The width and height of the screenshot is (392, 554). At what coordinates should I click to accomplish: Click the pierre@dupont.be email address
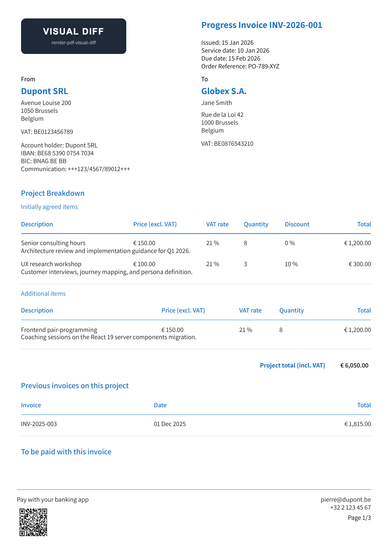pyautogui.click(x=346, y=499)
